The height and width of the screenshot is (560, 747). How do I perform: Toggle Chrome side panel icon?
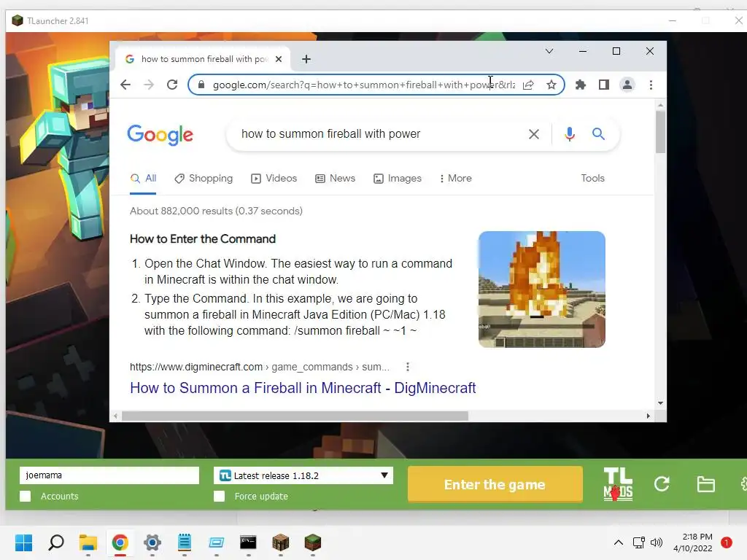pos(603,85)
